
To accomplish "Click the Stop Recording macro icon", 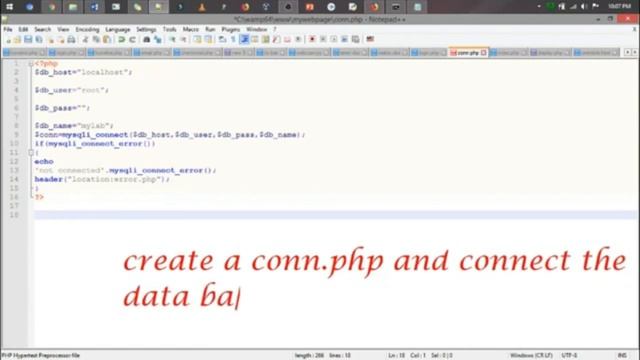I will [x=323, y=40].
